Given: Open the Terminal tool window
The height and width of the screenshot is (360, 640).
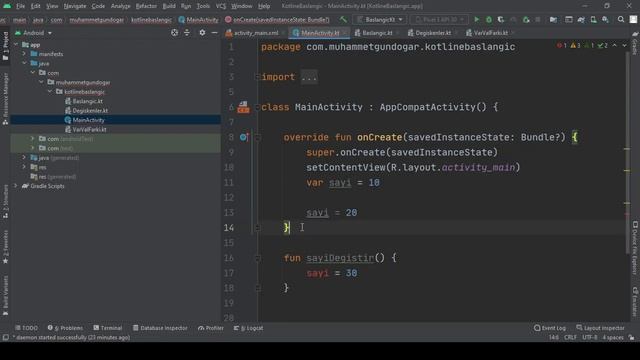Looking at the screenshot, I should coord(108,328).
